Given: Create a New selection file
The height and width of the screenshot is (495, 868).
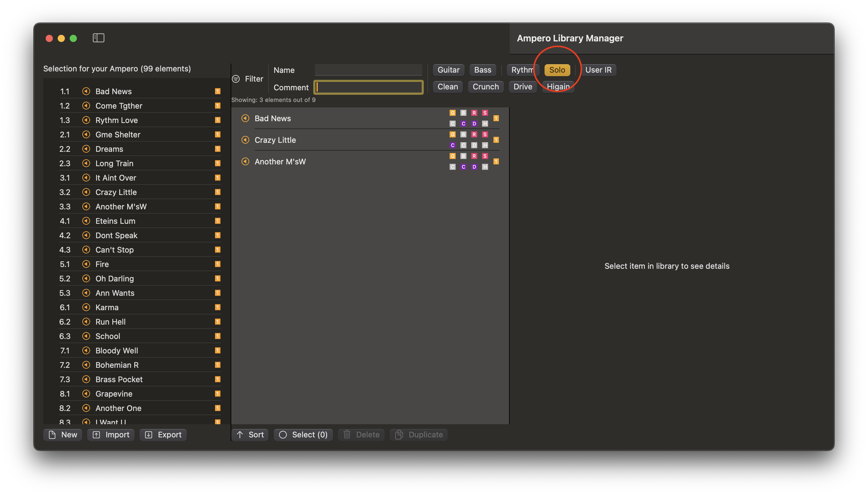Looking at the screenshot, I should click(x=63, y=434).
